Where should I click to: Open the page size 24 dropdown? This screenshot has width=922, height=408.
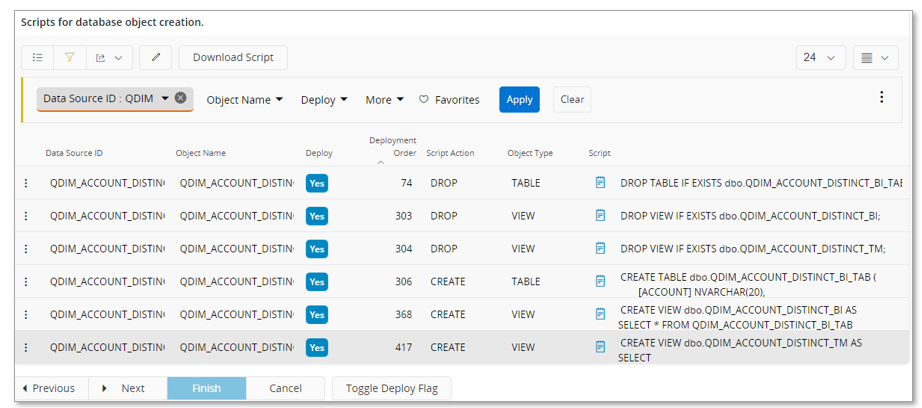click(x=821, y=58)
